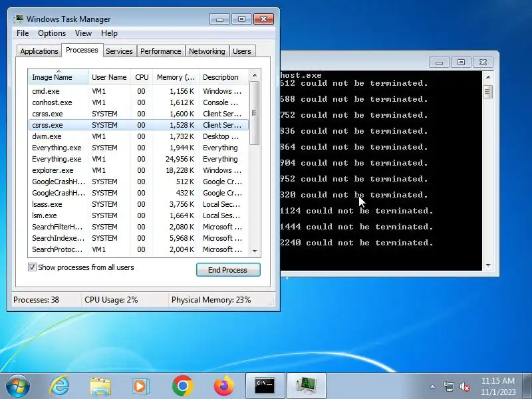The image size is (532, 399).
Task: Select the lsm.exe process row
Action: pos(138,215)
